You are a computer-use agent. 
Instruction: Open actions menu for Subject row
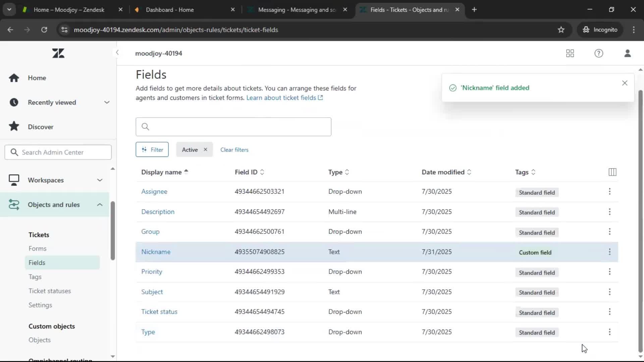pos(609,292)
